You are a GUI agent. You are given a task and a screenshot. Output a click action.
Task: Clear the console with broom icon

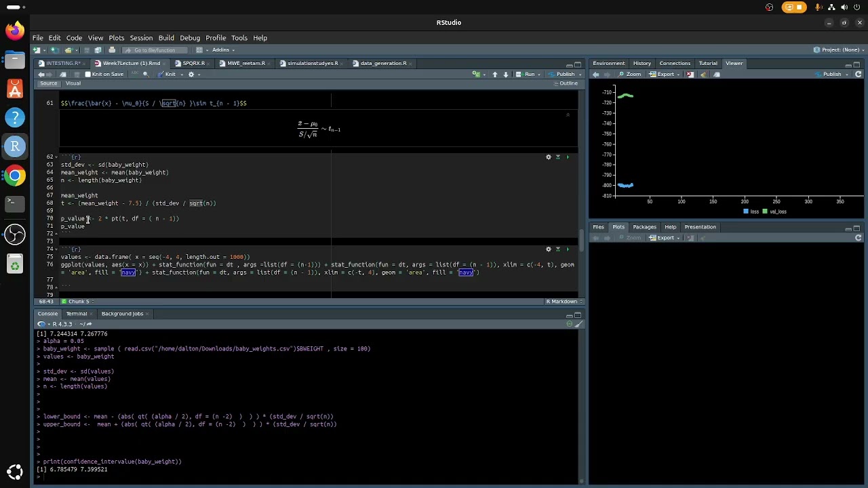(x=578, y=324)
